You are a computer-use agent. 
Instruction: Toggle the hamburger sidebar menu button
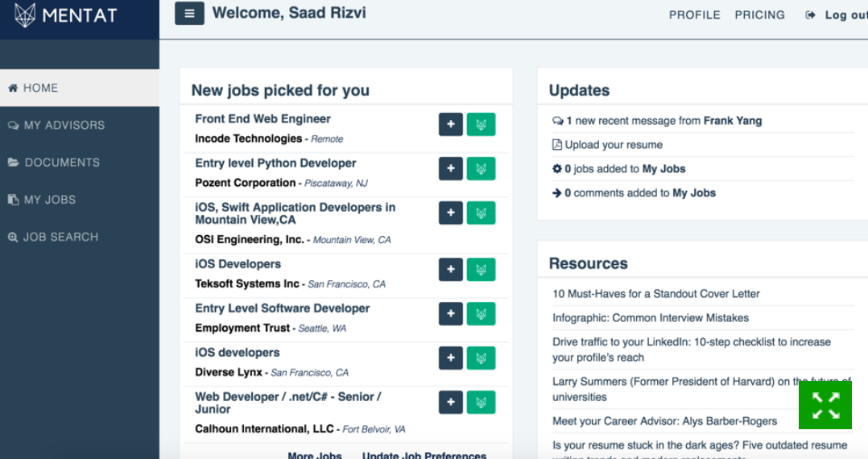click(x=189, y=14)
